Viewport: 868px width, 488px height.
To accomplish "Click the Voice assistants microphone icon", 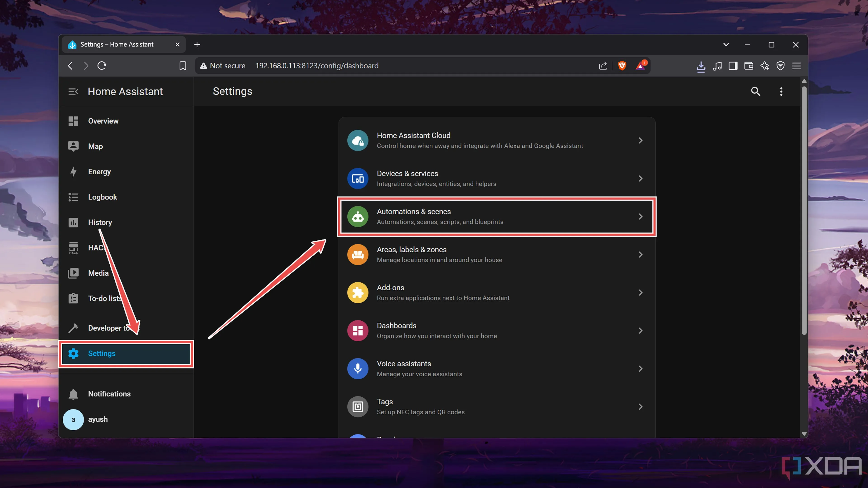I will (x=358, y=368).
